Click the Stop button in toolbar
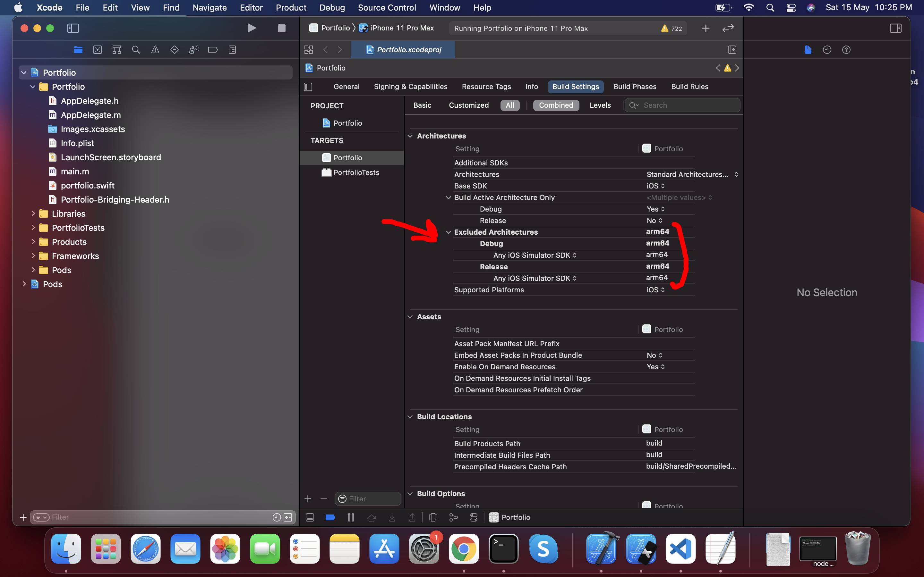This screenshot has height=577, width=924. 281,28
